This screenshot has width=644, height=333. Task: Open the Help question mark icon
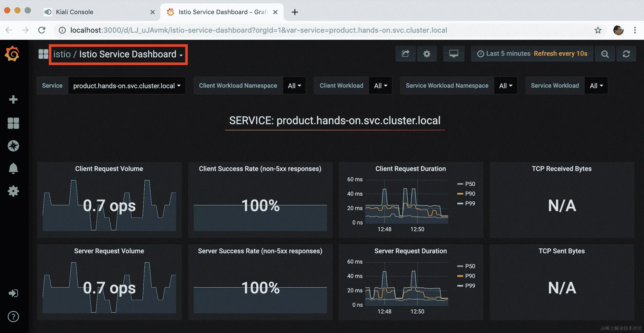tap(13, 317)
